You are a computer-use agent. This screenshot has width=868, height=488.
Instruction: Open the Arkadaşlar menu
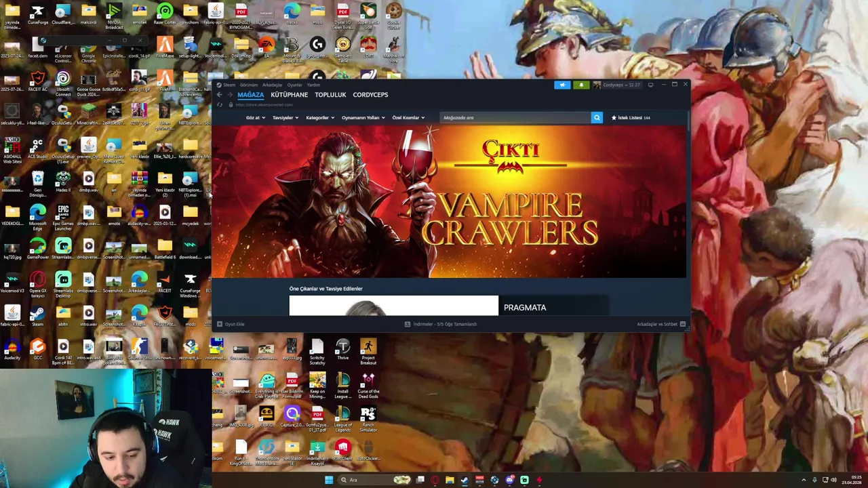(272, 85)
